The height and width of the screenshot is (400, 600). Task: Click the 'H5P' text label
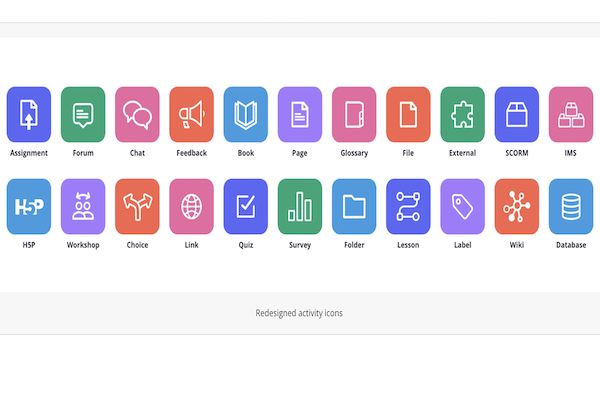pyautogui.click(x=29, y=245)
